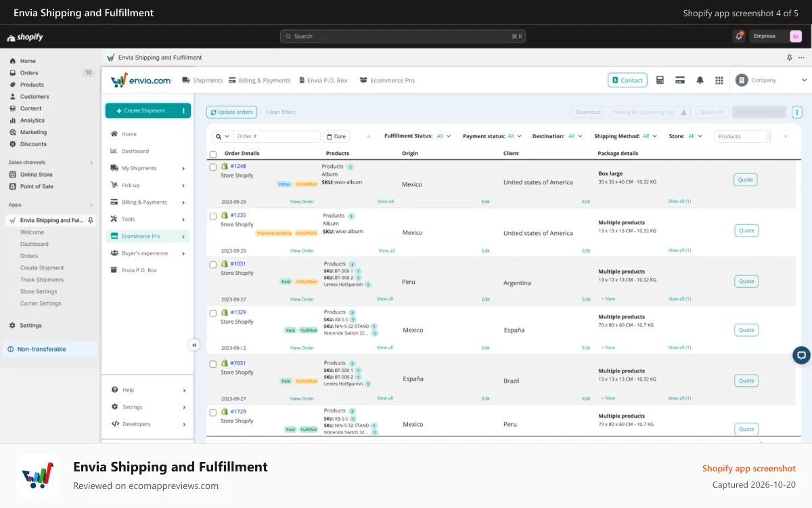Expand Developers submenu in envia sidebar

click(184, 425)
